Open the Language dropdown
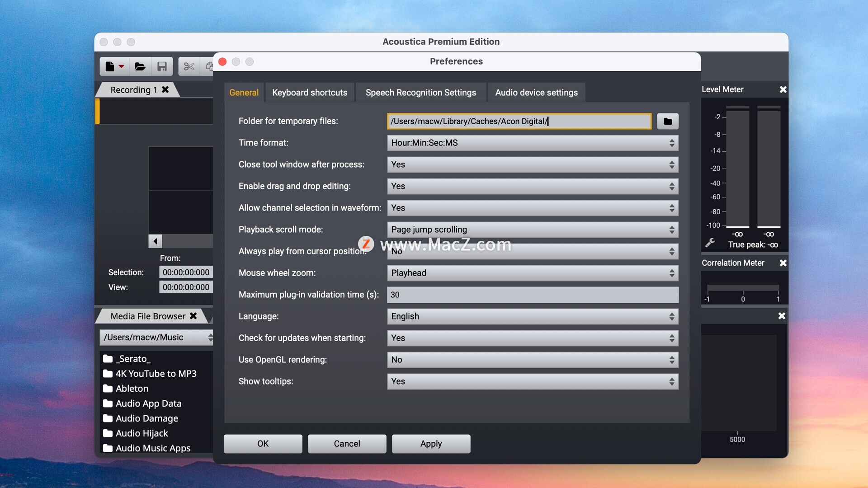 coord(533,316)
